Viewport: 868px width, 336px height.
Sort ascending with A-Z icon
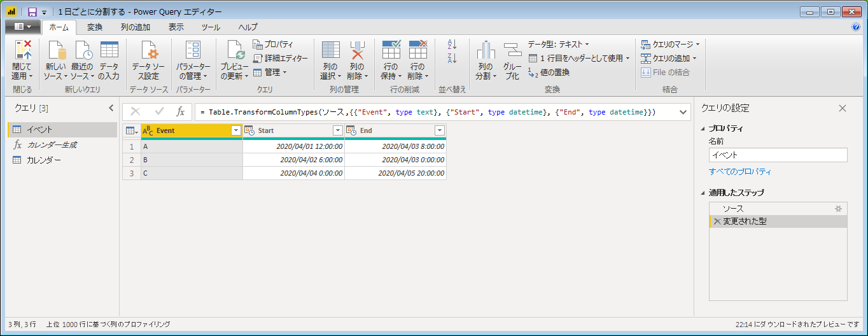tap(452, 44)
